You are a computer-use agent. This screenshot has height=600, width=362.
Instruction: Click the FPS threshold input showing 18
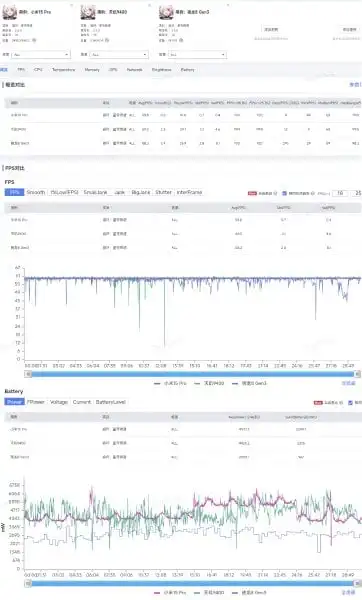coord(340,193)
